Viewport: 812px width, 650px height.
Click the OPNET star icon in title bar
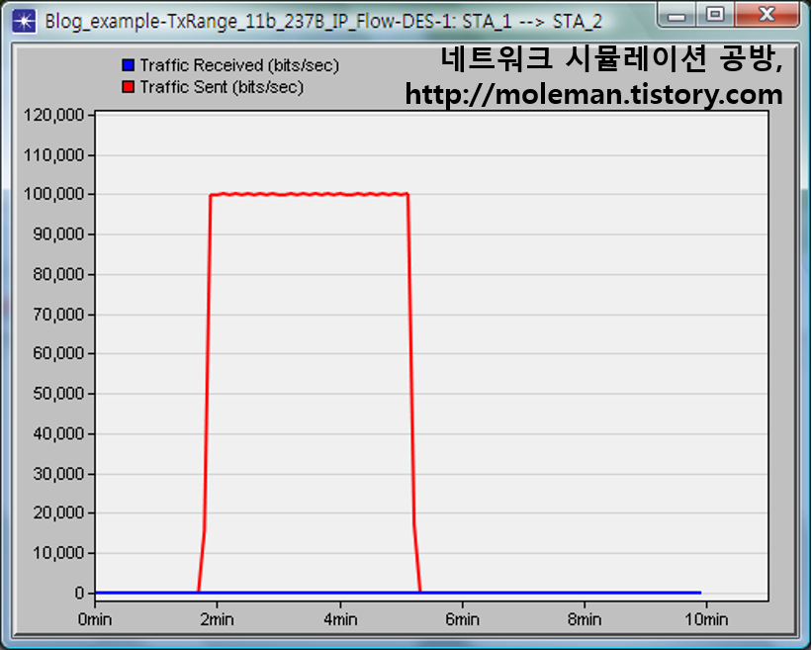[x=24, y=21]
